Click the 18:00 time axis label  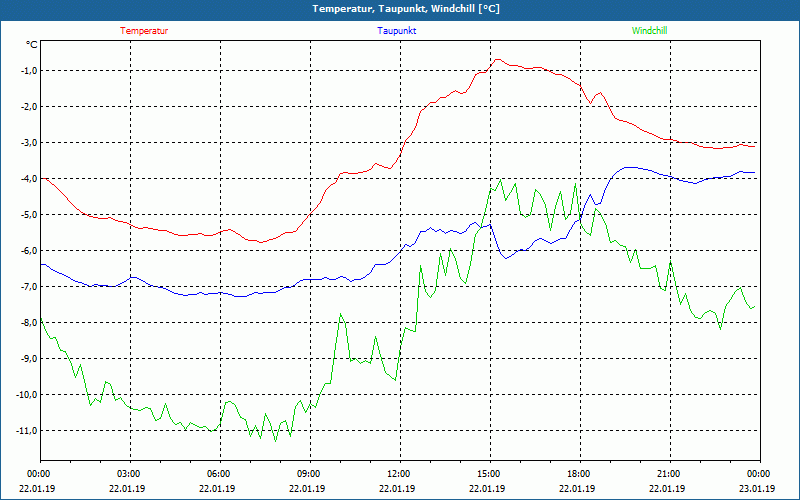(580, 474)
